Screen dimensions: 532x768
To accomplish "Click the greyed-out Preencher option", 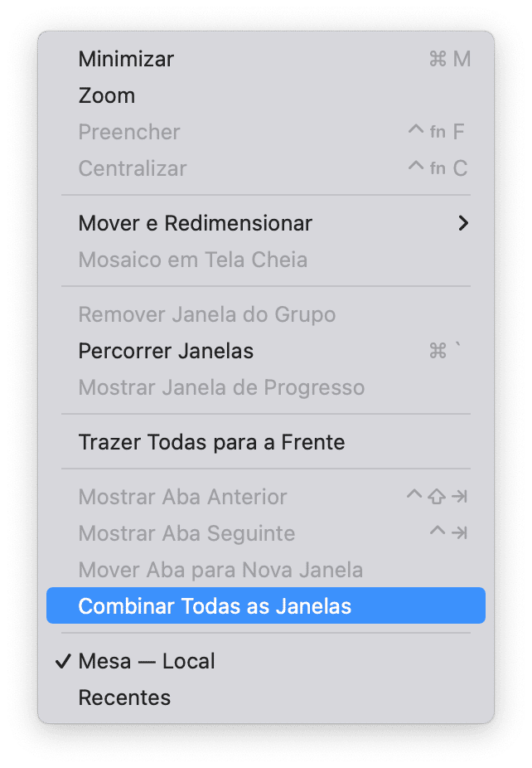I will point(266,132).
